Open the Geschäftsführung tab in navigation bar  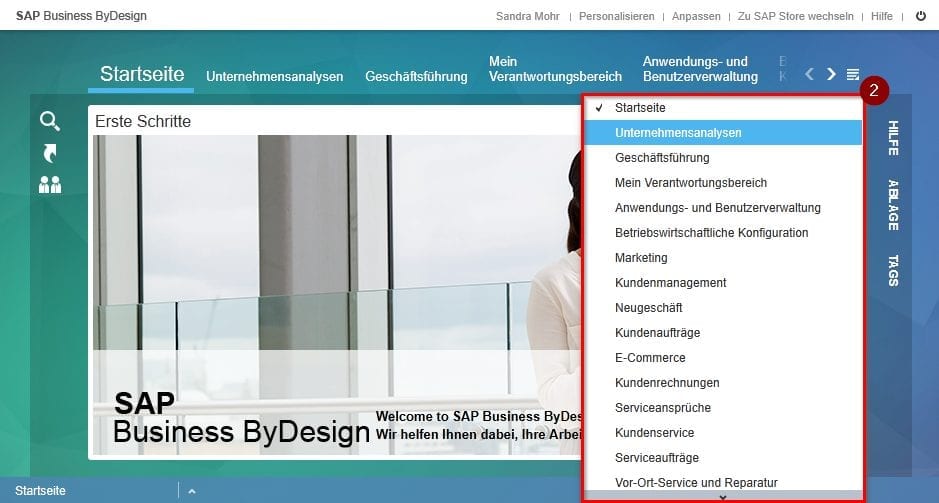pyautogui.click(x=416, y=77)
